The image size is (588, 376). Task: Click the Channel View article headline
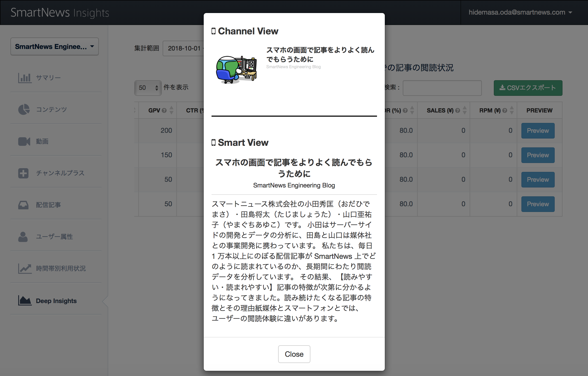pos(320,54)
